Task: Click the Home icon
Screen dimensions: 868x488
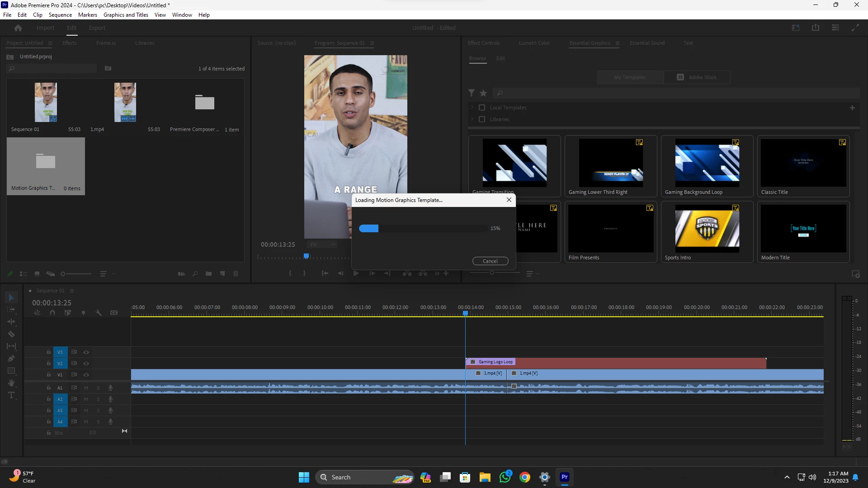Action: point(18,28)
